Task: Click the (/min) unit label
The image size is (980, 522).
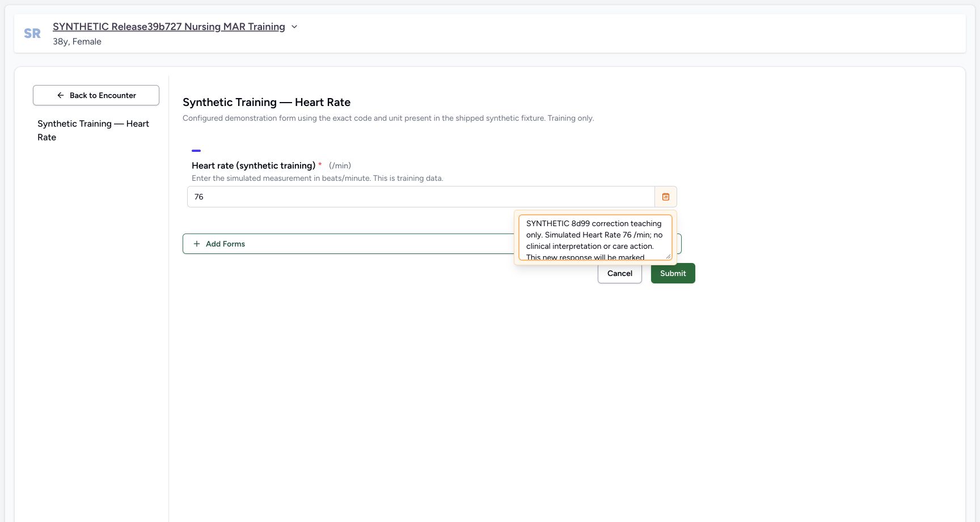Action: coord(340,165)
